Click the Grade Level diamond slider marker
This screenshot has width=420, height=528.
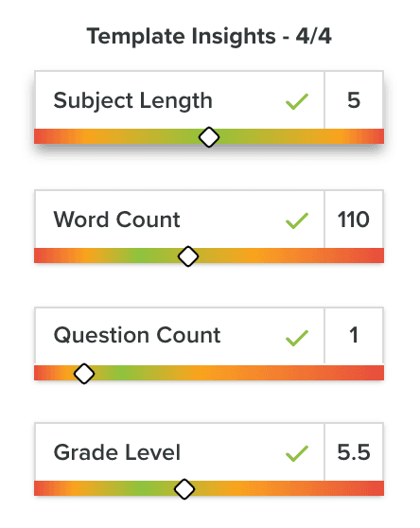point(184,489)
